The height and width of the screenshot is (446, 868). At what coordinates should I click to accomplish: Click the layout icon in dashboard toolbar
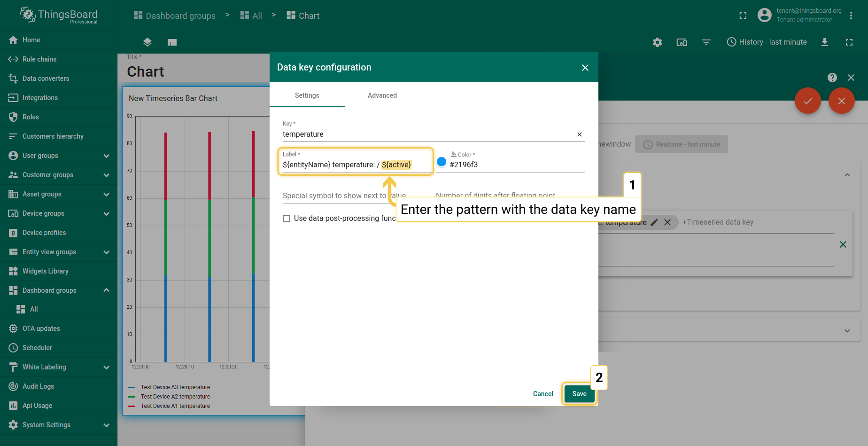coord(172,42)
